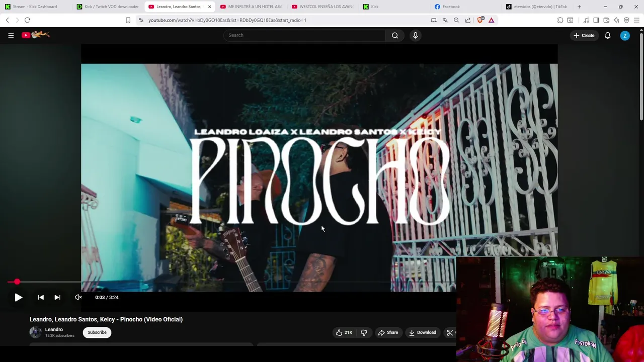Close the active Leandro YouTube tab
This screenshot has height=362, width=644.
209,7
